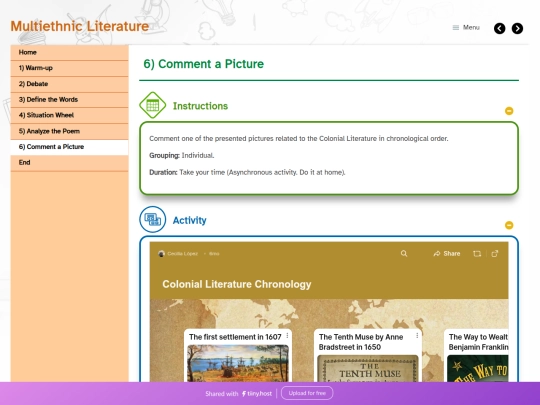Navigate to 1) Warm-up
The width and height of the screenshot is (540, 405).
pyautogui.click(x=69, y=68)
